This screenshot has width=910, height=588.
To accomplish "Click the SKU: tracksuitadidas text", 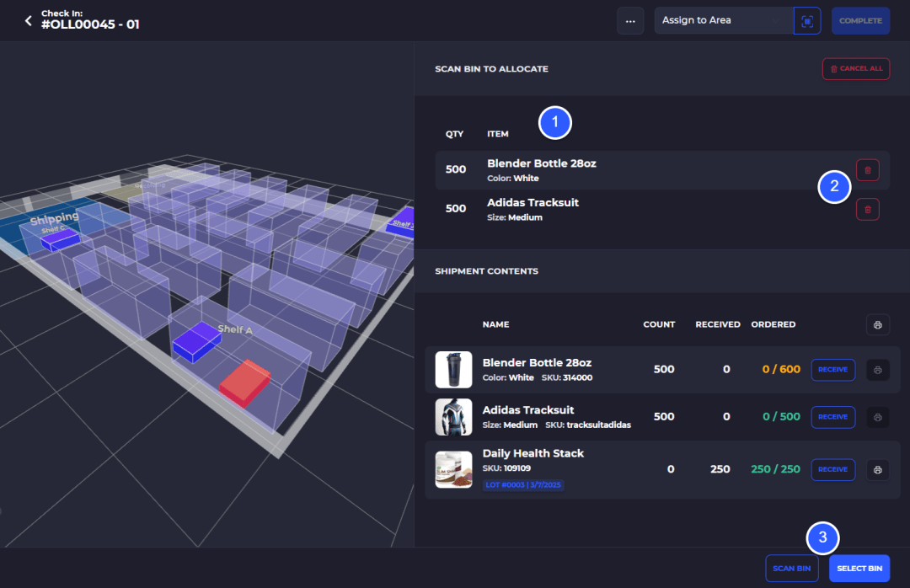I will 588,425.
